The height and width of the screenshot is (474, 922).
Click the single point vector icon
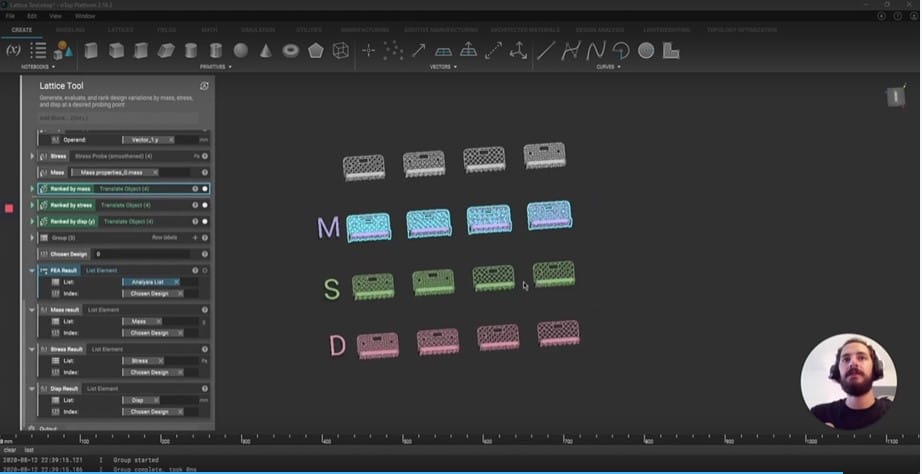(x=369, y=51)
